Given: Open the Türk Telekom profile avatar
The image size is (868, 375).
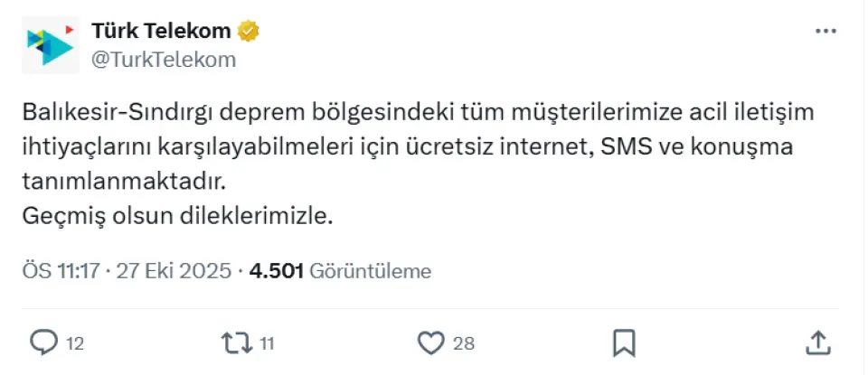Looking at the screenshot, I should click(51, 43).
